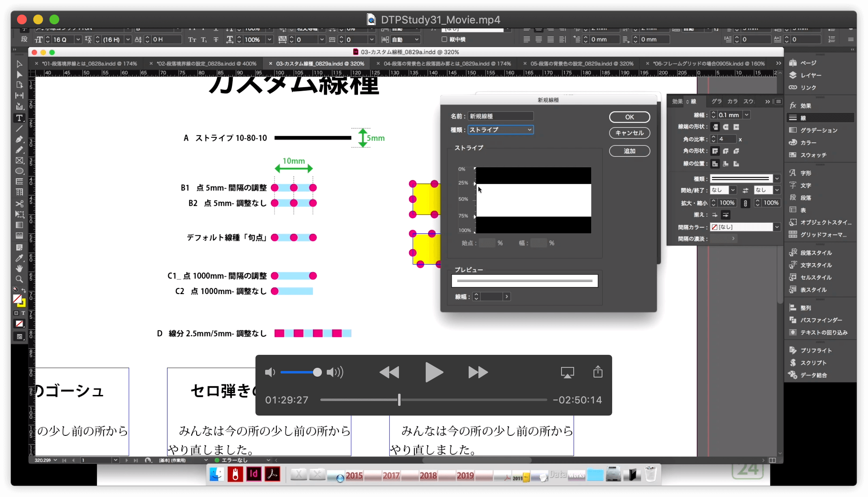The width and height of the screenshot is (868, 497).
Task: Switch to the 効果 panel tab
Action: click(x=677, y=101)
